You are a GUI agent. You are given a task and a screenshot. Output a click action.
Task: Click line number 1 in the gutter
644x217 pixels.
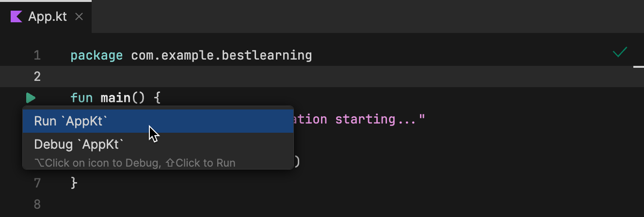click(37, 56)
